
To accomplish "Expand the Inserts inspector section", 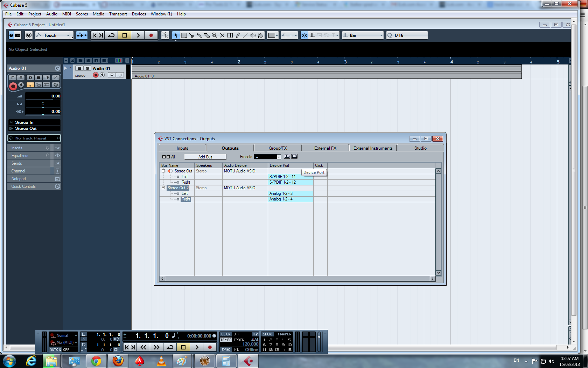I will coord(34,148).
